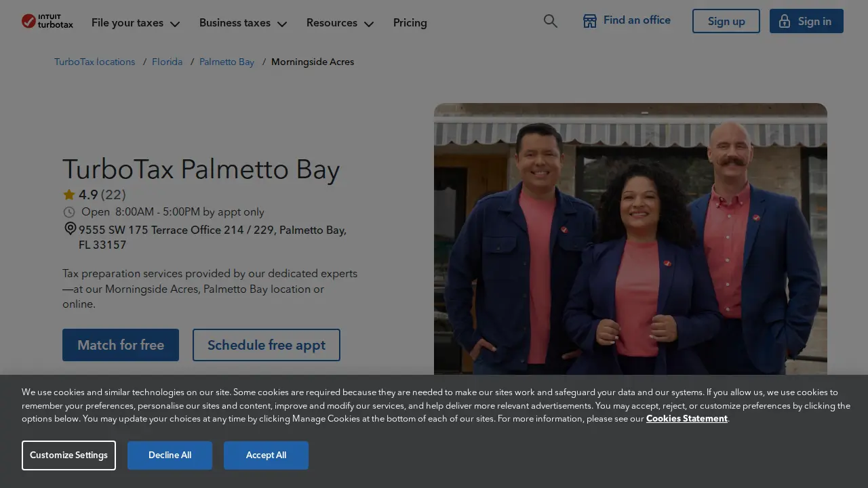This screenshot has width=868, height=488.
Task: Click the storefront icon beside Find an office
Action: (x=590, y=21)
